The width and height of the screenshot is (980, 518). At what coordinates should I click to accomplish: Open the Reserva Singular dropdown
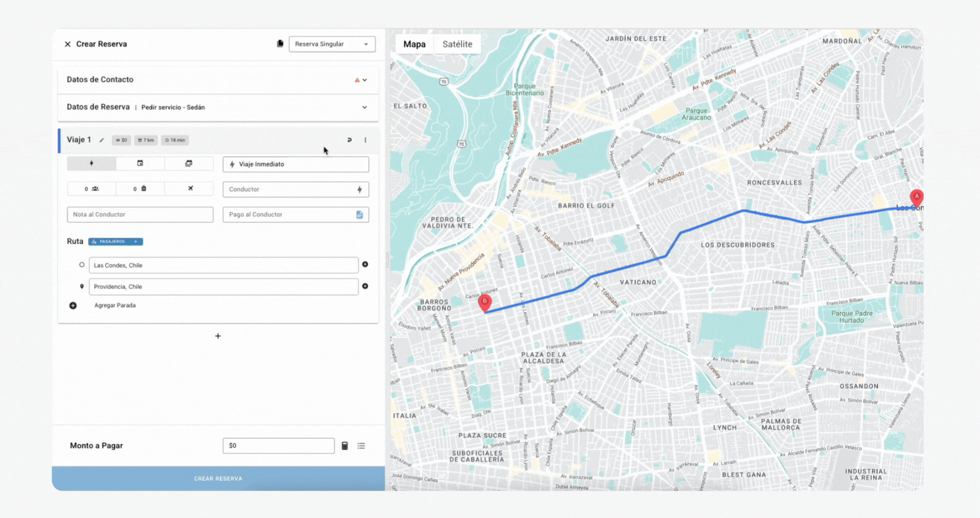(x=332, y=44)
